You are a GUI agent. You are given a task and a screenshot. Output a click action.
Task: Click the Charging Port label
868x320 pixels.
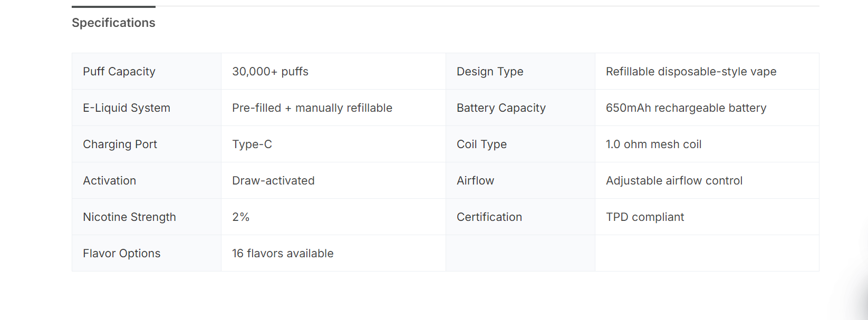[120, 144]
